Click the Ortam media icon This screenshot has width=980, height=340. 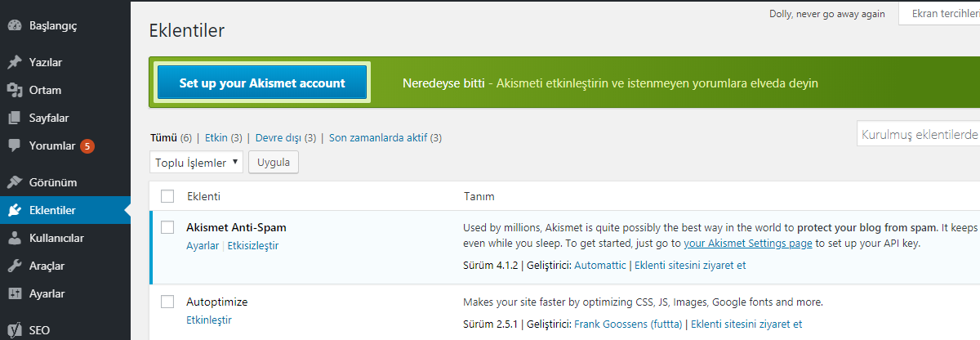coord(15,90)
